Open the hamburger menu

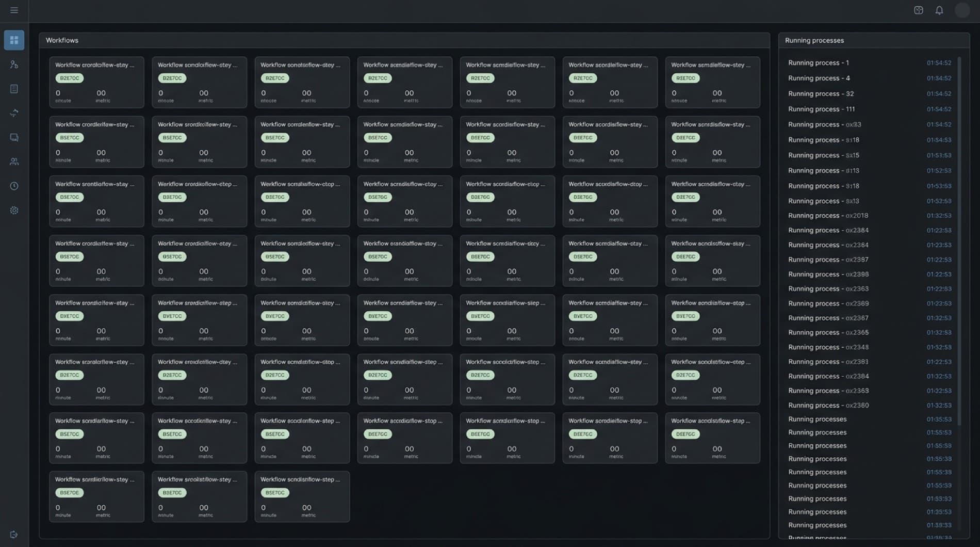point(14,10)
